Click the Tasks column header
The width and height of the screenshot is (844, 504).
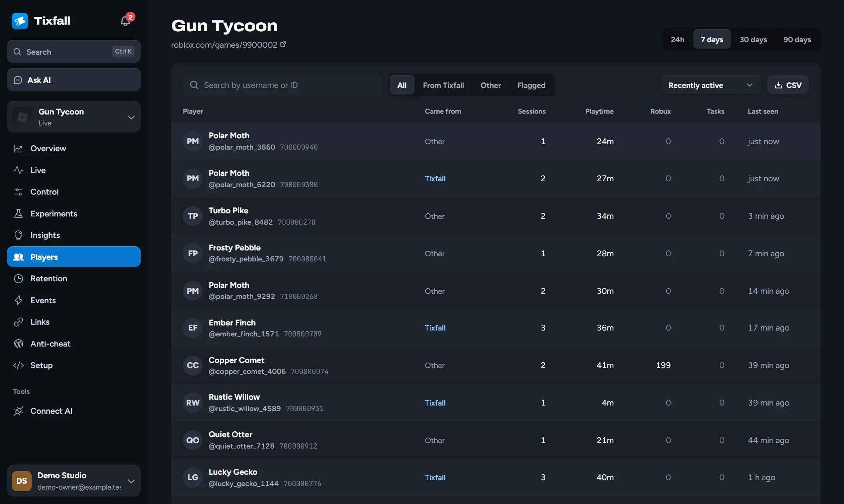click(x=715, y=111)
